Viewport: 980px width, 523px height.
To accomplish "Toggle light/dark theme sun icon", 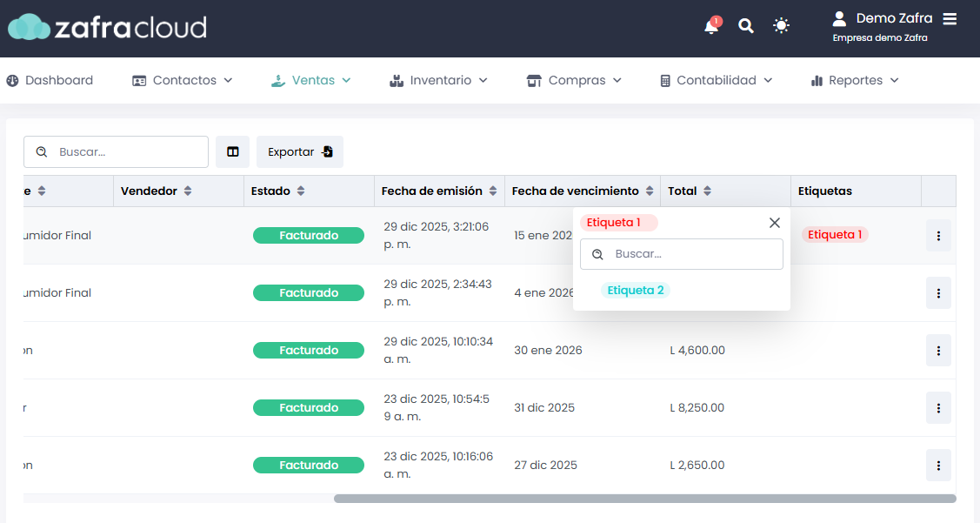I will 781,25.
